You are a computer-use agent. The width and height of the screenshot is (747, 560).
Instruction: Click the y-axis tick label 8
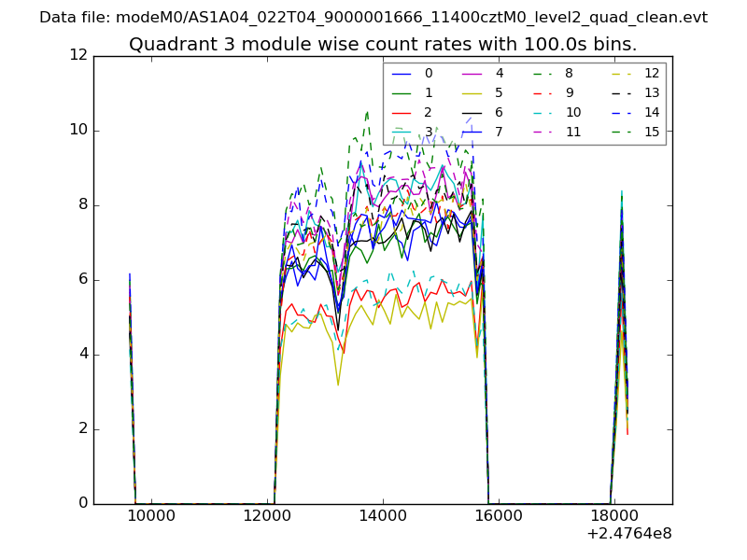point(81,205)
